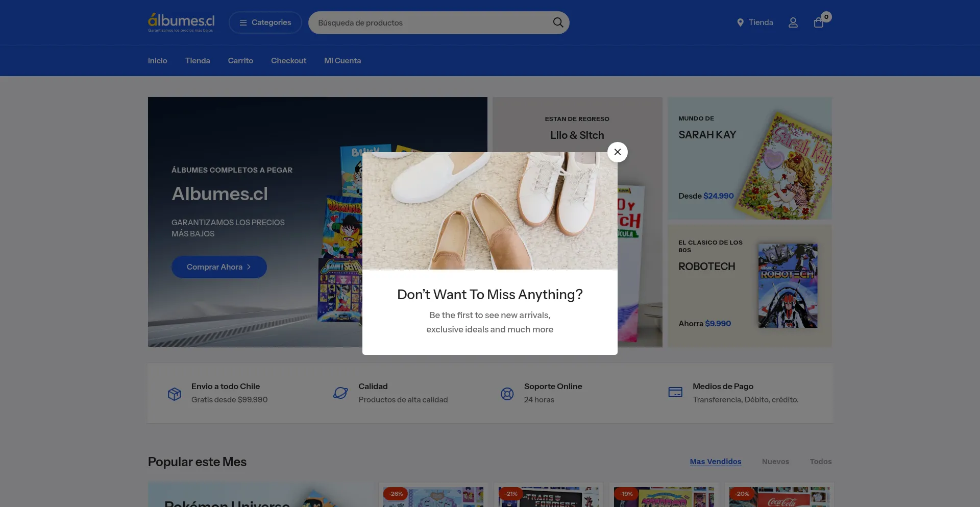Screen dimensions: 980x507
Task: Open the Sarah Kay banner
Action: coord(749,158)
